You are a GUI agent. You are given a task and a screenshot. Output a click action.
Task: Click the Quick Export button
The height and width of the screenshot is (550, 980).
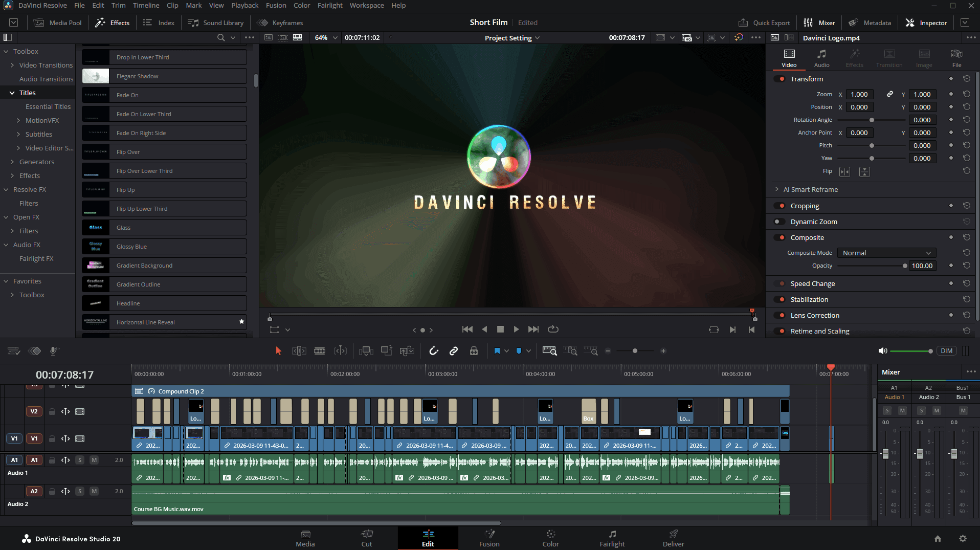[x=764, y=23]
